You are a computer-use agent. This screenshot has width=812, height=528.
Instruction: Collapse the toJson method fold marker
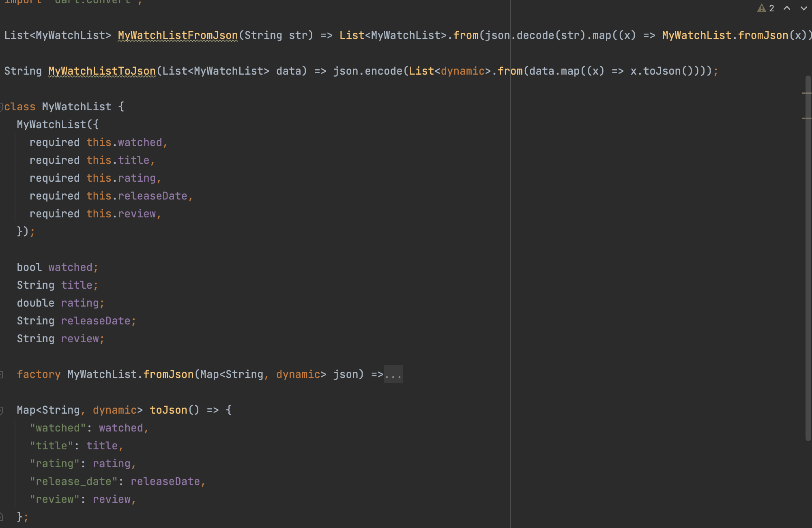coord(2,410)
